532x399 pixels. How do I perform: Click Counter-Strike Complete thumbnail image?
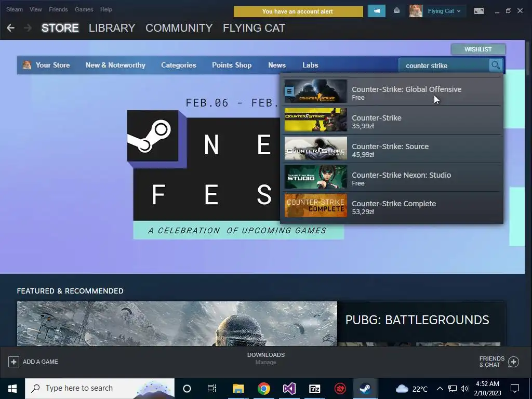(315, 205)
